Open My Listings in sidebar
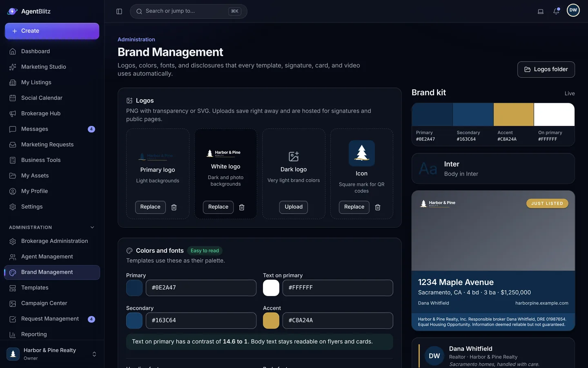This screenshot has height=368, width=588. [x=52, y=83]
